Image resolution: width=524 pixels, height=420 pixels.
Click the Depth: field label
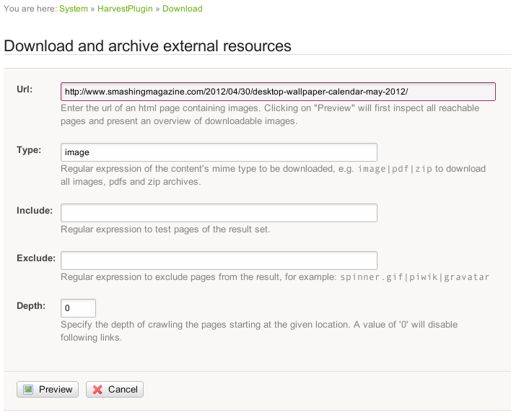31,306
